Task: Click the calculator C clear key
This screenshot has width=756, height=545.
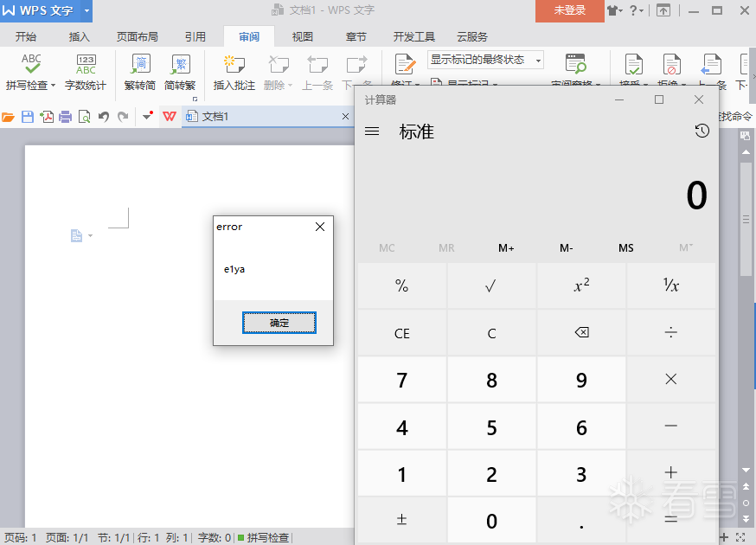Action: (x=492, y=333)
